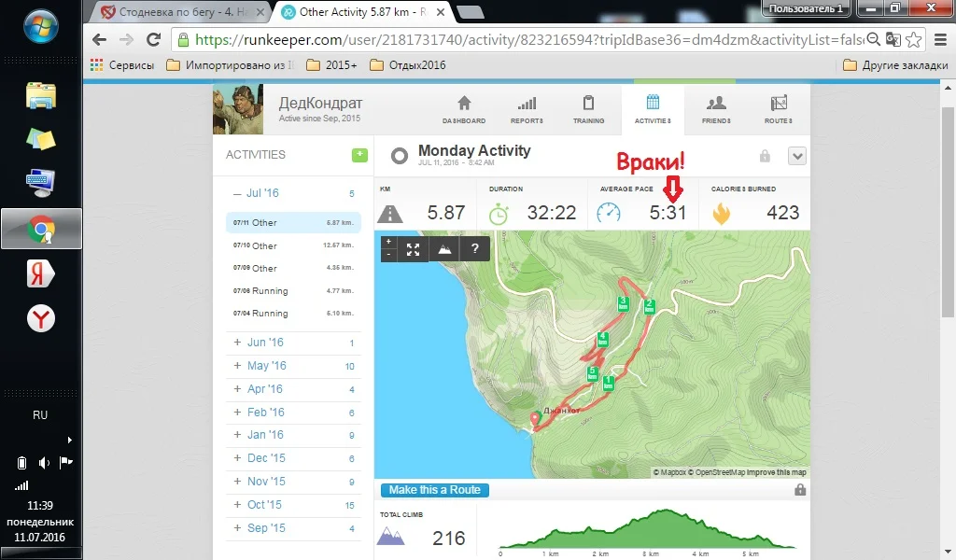Open the Routes map icon
956x560 pixels.
point(779,103)
